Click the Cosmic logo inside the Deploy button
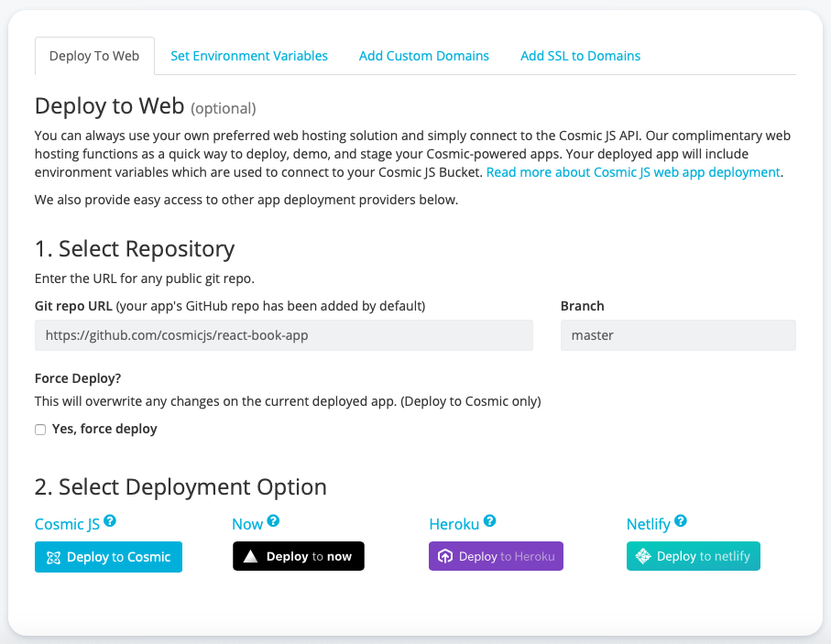 55,556
